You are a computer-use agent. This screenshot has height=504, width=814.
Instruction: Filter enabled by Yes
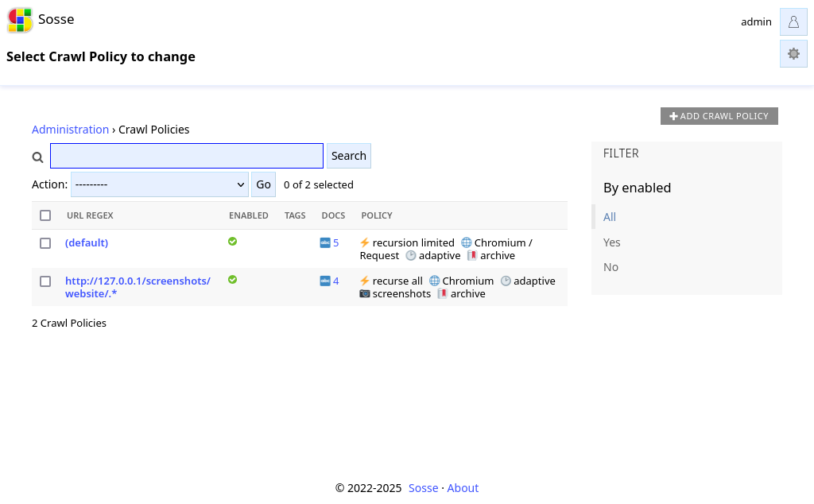[x=611, y=242]
